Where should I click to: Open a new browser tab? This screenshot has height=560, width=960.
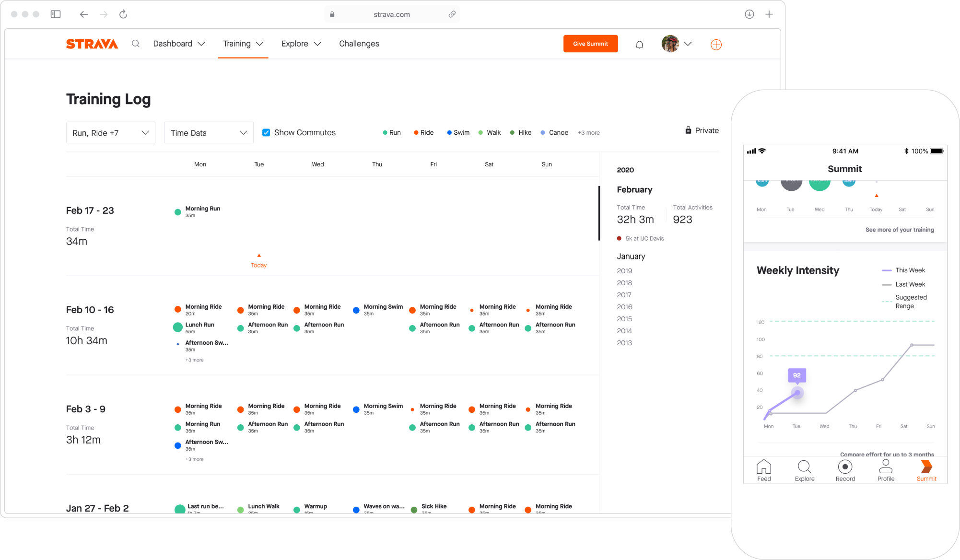tap(769, 14)
